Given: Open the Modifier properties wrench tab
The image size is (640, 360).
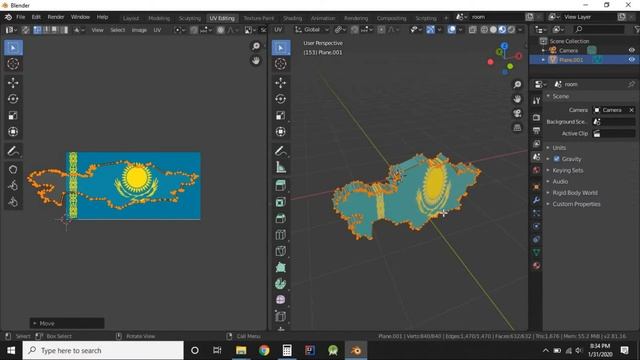Looking at the screenshot, I should point(536,200).
